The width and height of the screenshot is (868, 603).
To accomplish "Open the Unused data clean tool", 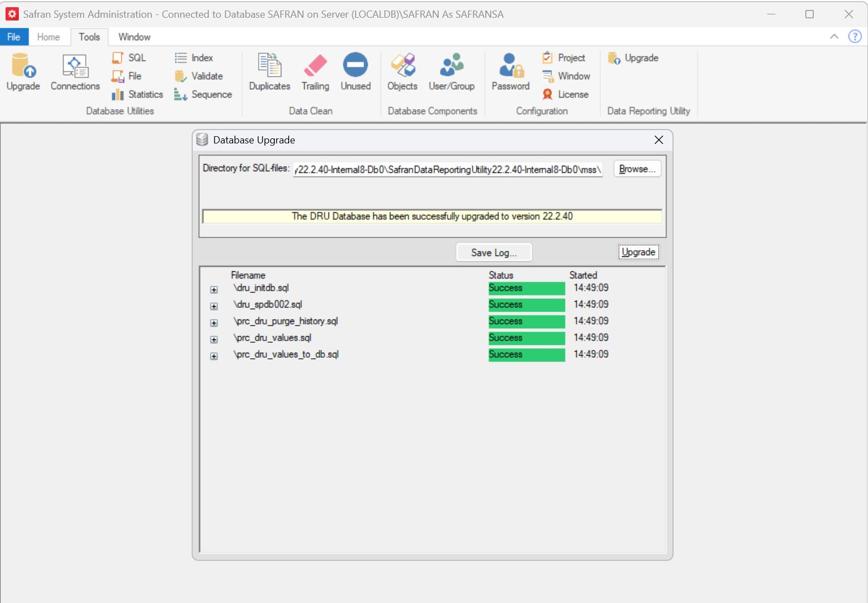I will [356, 72].
